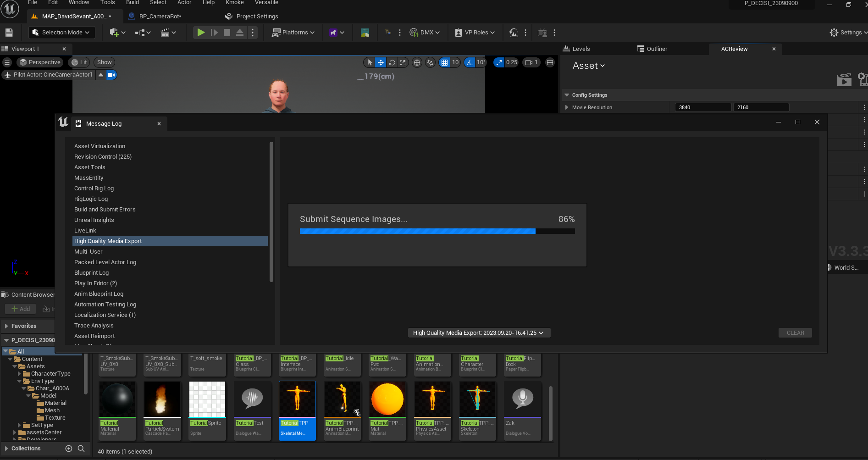Open the Add content quick menu icon
The image size is (868, 460).
(x=117, y=33)
